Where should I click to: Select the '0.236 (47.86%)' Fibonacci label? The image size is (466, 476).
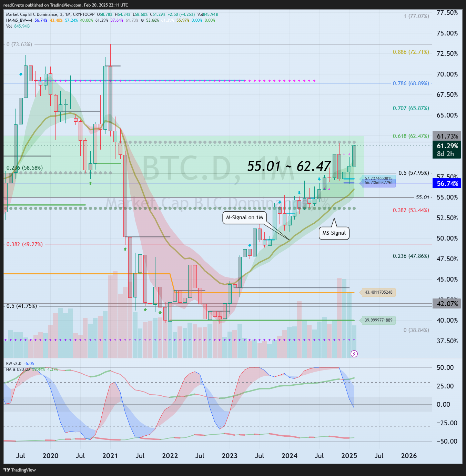(x=411, y=256)
